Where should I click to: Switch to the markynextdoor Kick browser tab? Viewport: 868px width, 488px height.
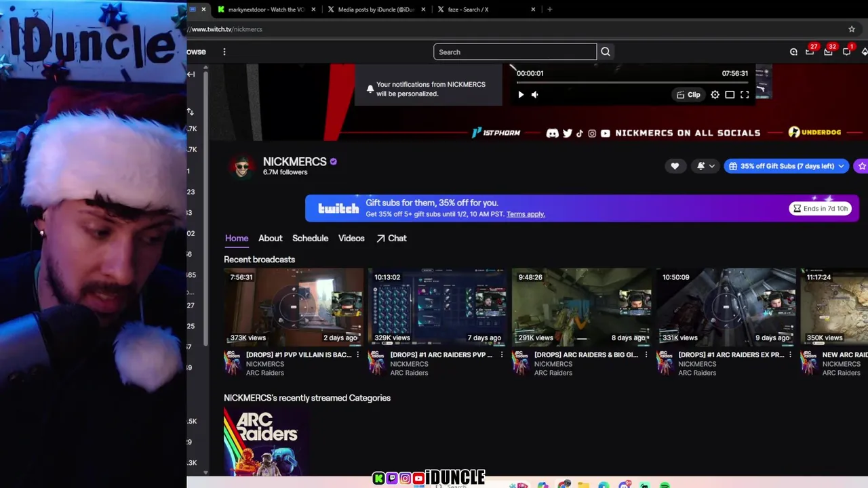(x=266, y=9)
